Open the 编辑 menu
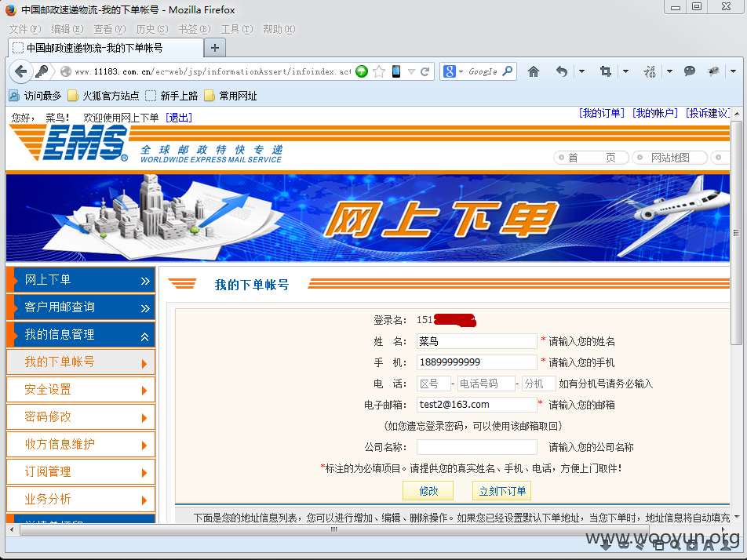This screenshot has width=747, height=560. tap(67, 29)
